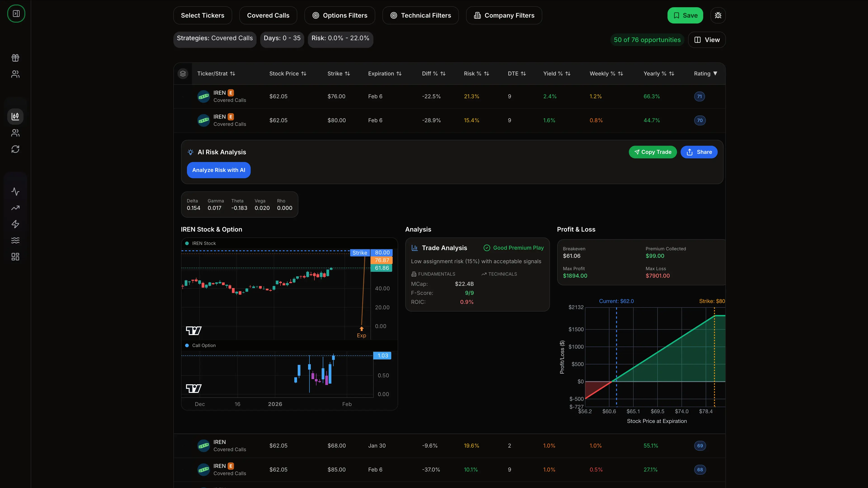
Task: Toggle the layers grouping icon in table header
Action: [183, 73]
